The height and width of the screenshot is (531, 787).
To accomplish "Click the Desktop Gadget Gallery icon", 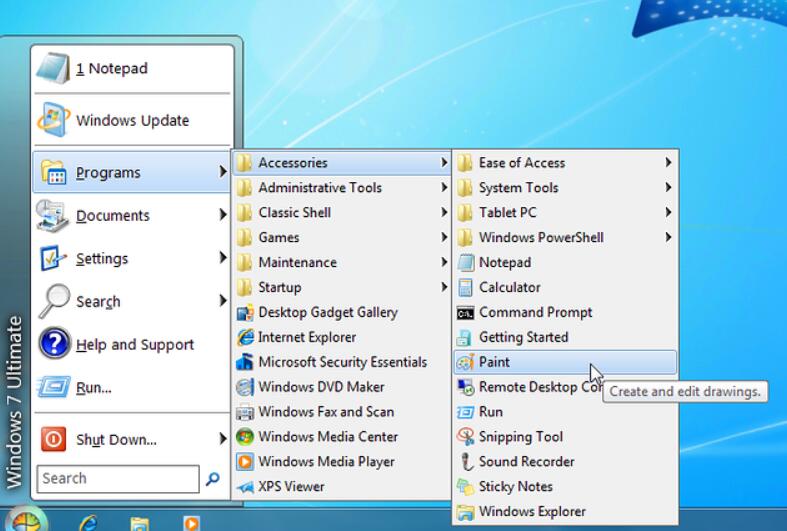I will coord(245,313).
